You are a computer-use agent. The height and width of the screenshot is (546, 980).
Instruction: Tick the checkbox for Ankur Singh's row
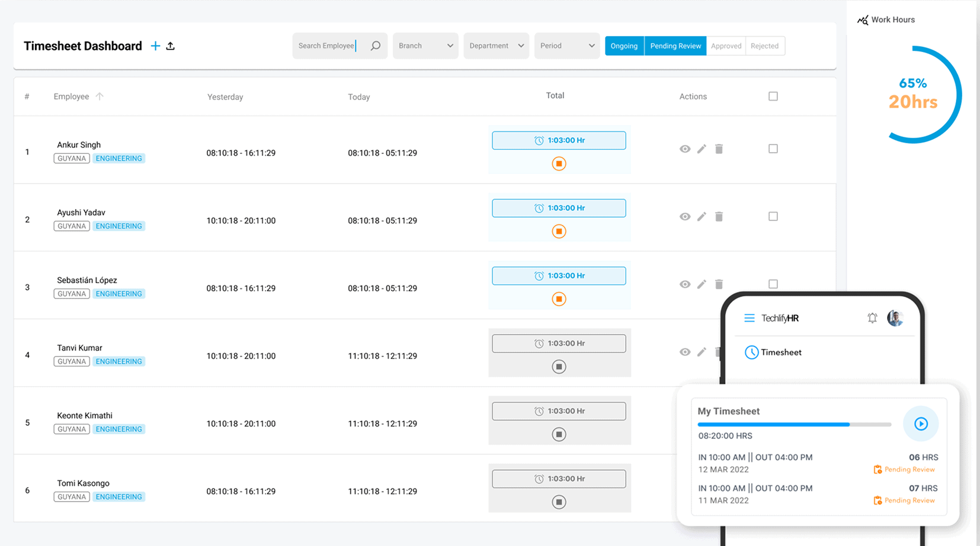[773, 149]
